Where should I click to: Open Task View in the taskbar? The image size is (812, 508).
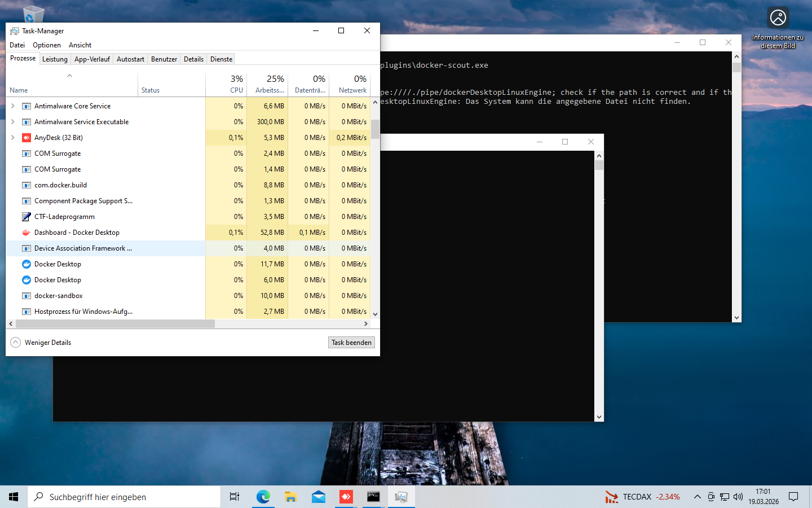click(235, 497)
